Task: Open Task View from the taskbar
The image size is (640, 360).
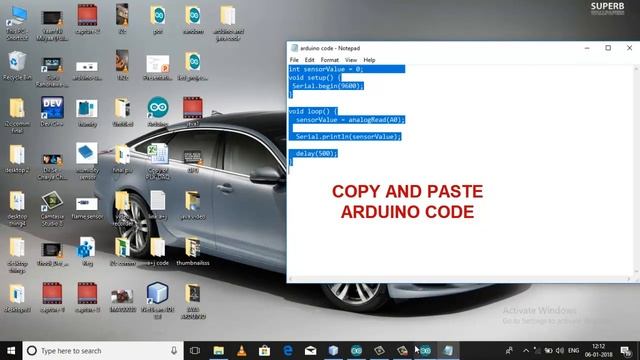Action: [x=195, y=351]
